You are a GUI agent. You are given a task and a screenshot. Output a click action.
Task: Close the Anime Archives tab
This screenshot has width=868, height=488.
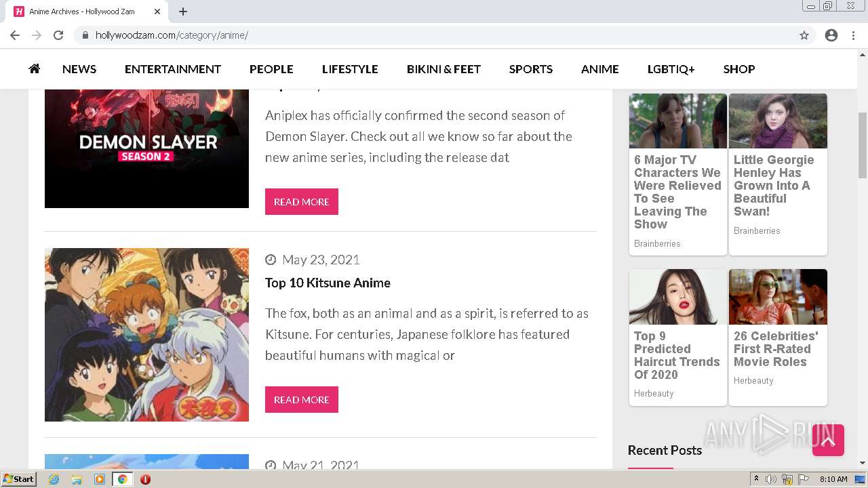point(157,12)
